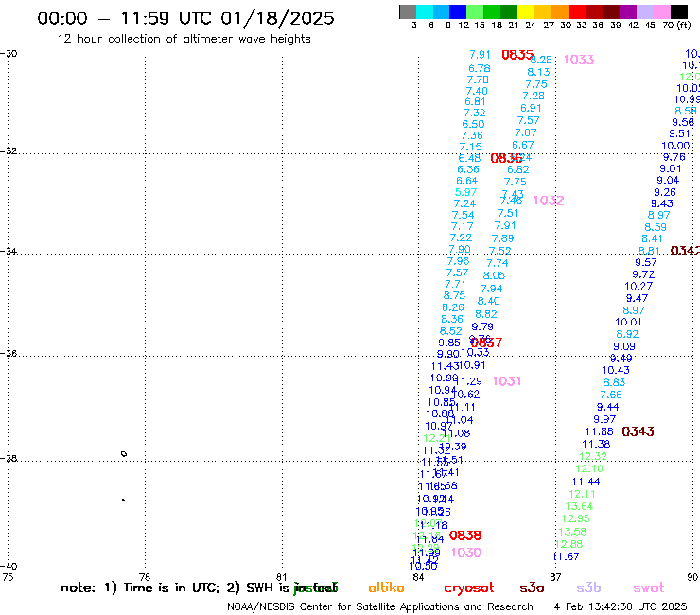Click the wave height value 13.64
The image size is (700, 615).
click(579, 506)
